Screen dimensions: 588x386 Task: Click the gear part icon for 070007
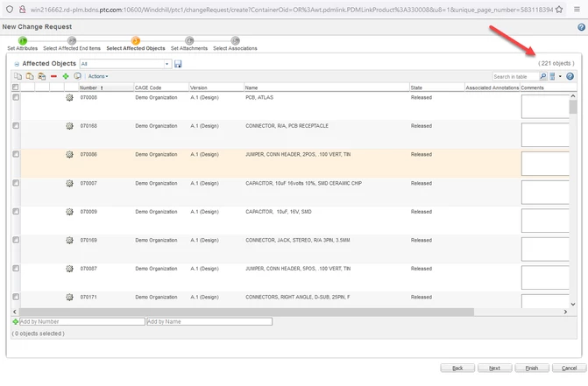pos(69,183)
